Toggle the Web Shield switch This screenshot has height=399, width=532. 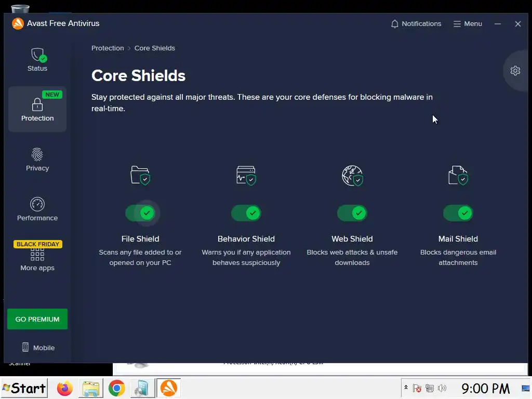352,213
